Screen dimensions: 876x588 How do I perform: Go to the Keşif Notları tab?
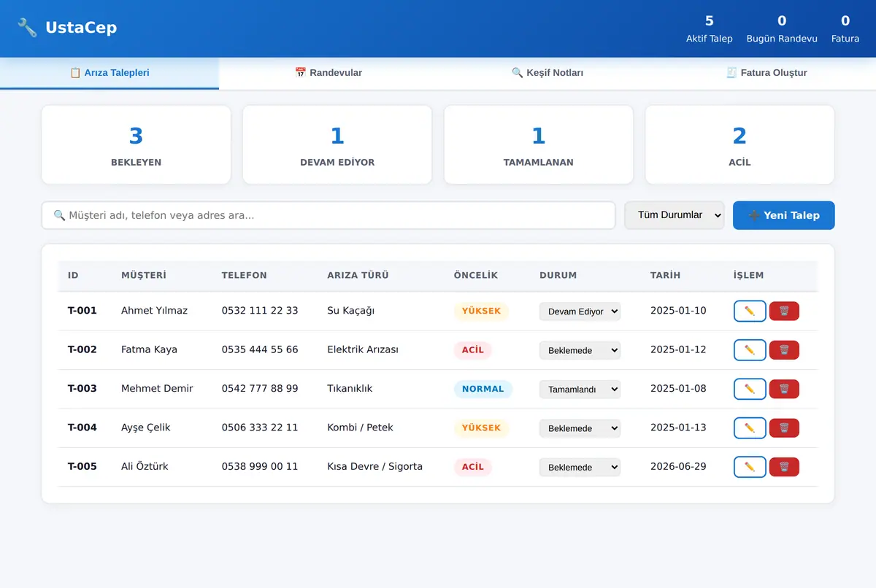coord(547,73)
